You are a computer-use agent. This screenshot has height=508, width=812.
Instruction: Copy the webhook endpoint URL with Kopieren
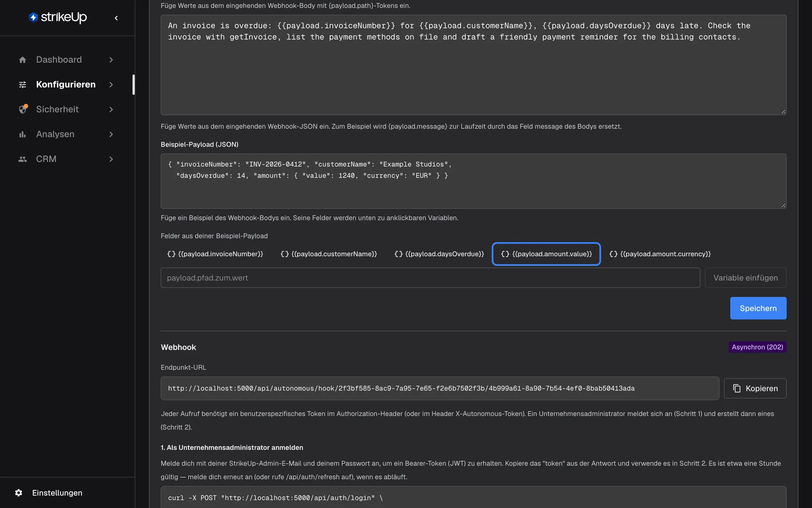(x=755, y=388)
